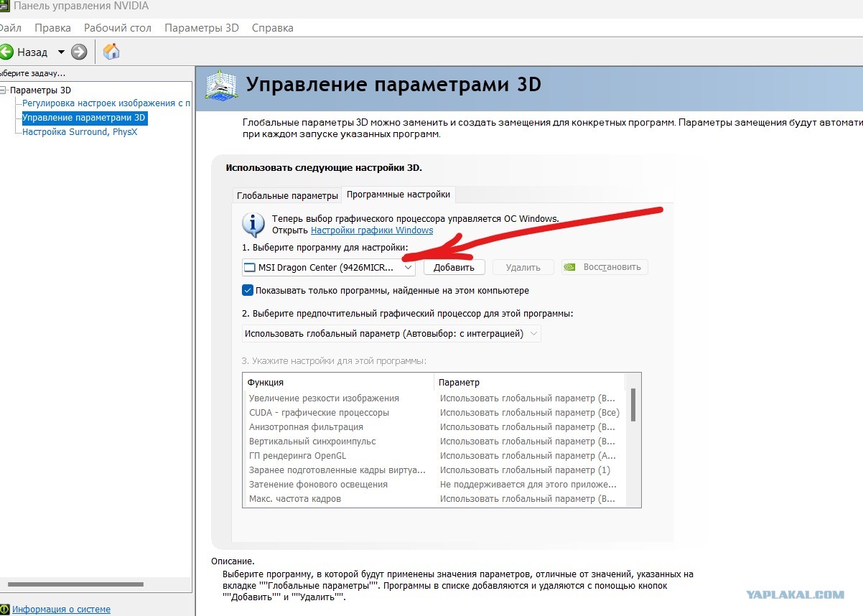This screenshot has height=616, width=863.
Task: Open the Рабочий стол menu
Action: (x=118, y=28)
